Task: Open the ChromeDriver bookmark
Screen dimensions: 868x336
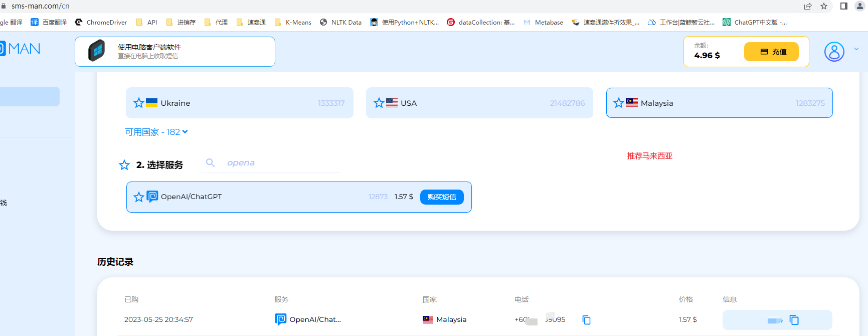Action: point(101,22)
